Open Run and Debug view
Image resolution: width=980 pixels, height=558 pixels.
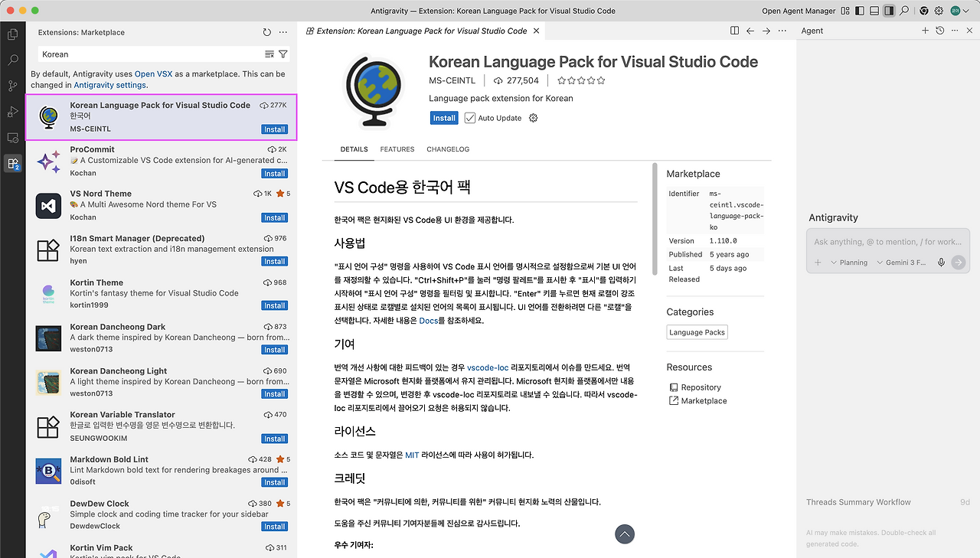[x=12, y=112]
